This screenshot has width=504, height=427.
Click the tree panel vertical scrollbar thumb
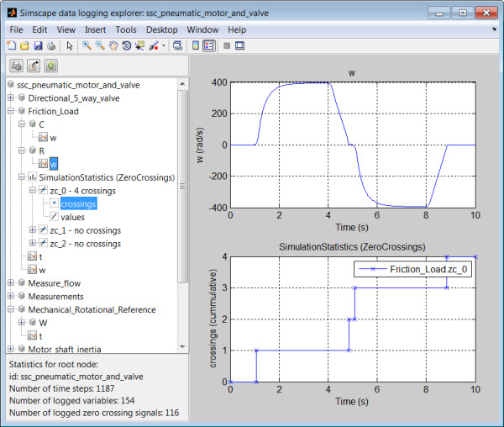tap(182, 187)
